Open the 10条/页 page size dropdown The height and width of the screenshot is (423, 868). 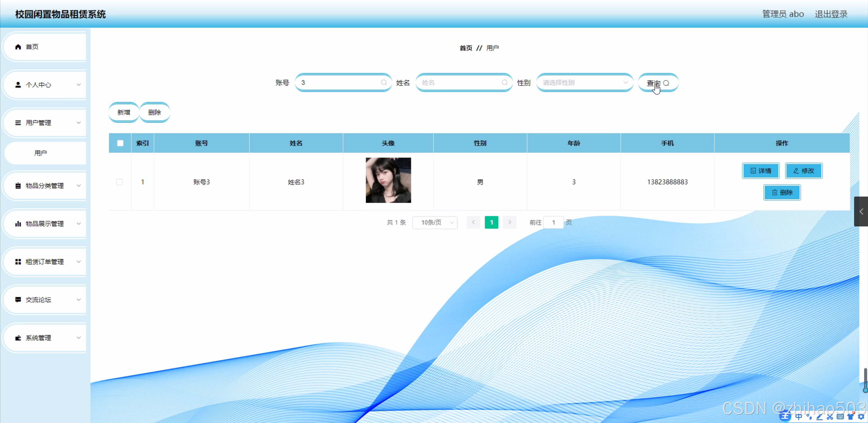(435, 222)
